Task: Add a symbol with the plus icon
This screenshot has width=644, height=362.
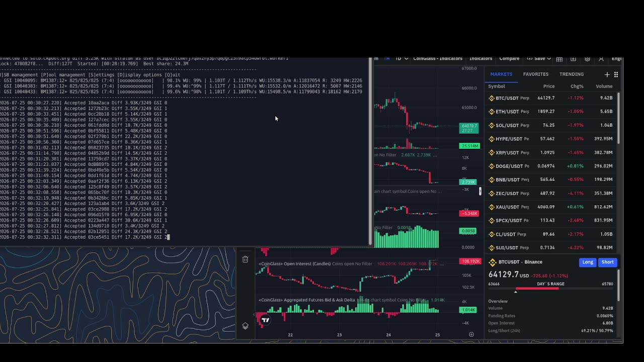Action: click(x=607, y=74)
